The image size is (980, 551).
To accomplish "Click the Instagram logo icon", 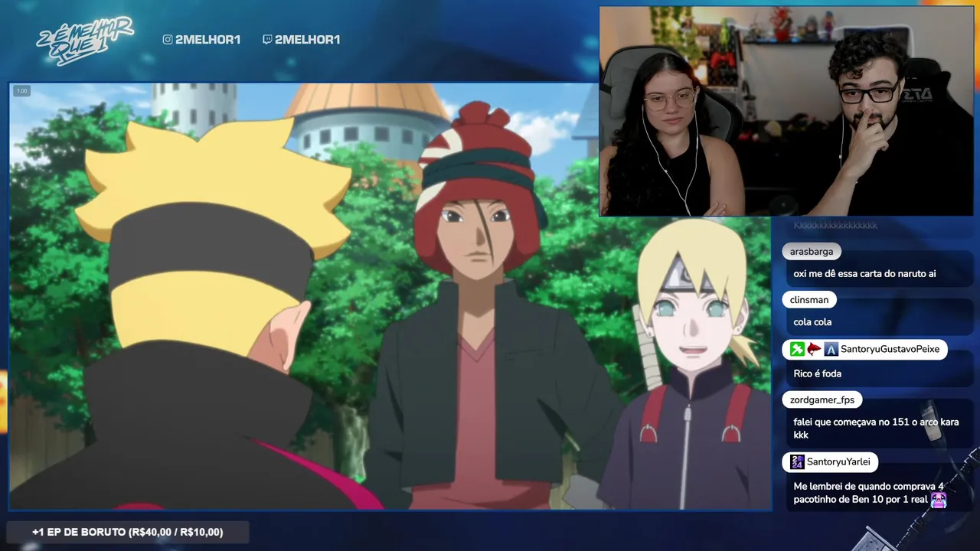I will pyautogui.click(x=168, y=40).
